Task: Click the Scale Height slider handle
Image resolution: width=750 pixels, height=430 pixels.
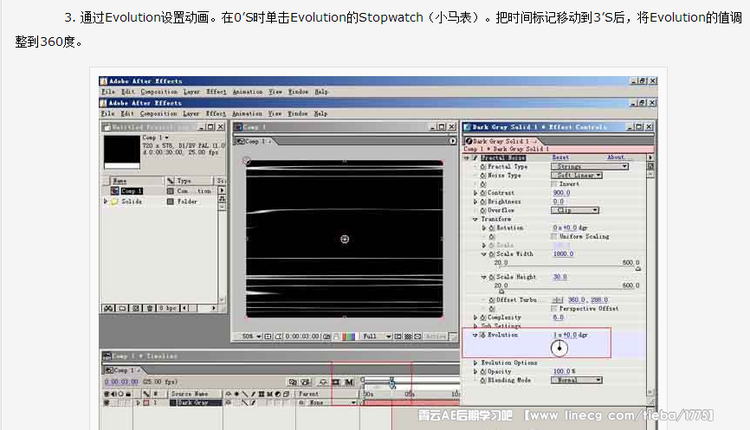Action: pyautogui.click(x=501, y=291)
